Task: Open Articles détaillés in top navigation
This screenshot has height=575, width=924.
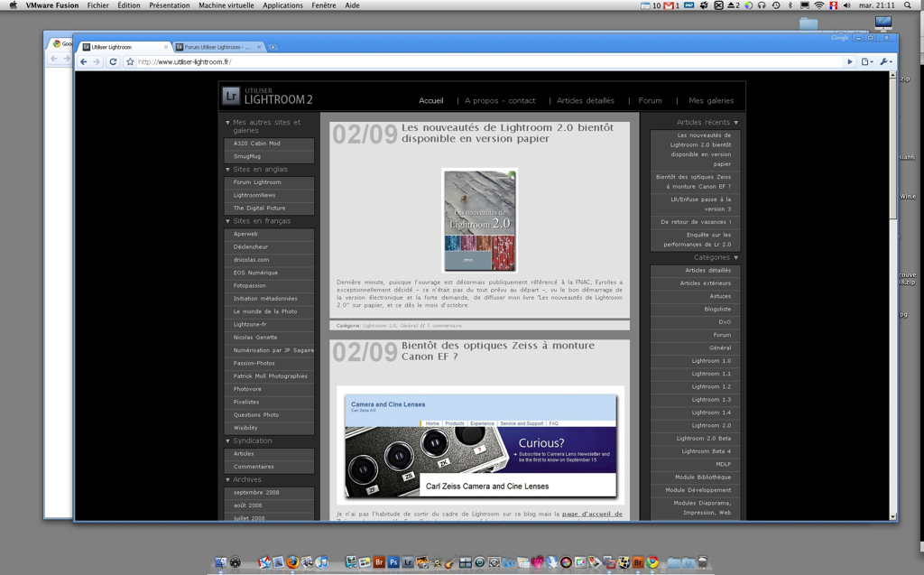Action: [585, 101]
